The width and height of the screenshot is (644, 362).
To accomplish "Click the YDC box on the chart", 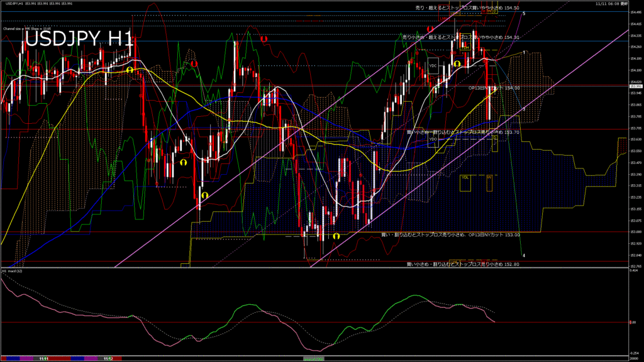I will point(433,65).
